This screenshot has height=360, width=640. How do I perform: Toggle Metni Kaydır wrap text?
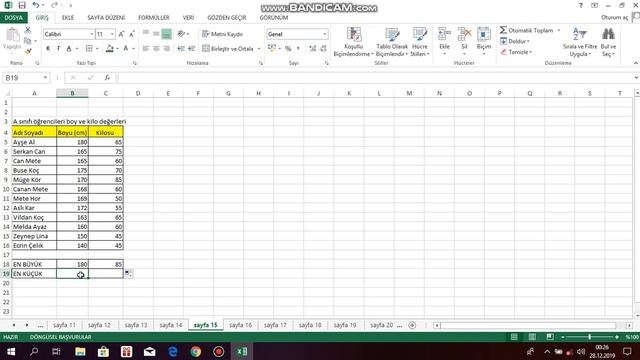[x=222, y=34]
